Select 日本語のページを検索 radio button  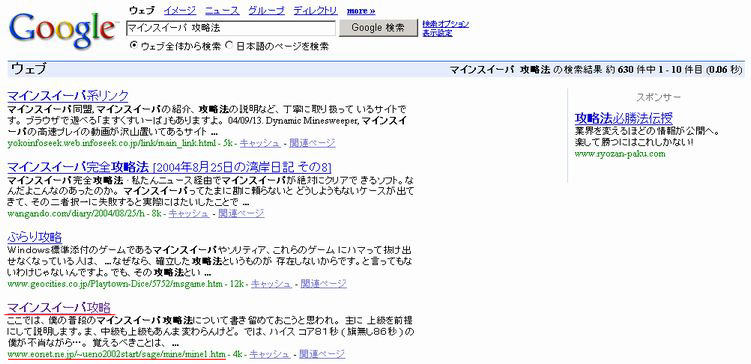coord(229,46)
